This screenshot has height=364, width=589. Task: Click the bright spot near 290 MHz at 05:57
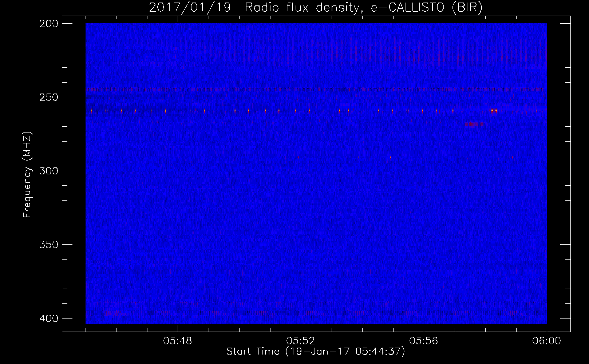point(451,158)
